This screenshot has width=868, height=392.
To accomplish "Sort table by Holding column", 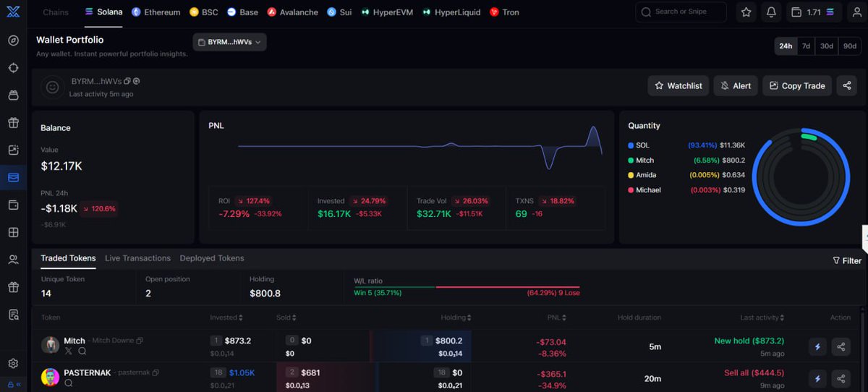I will click(456, 318).
